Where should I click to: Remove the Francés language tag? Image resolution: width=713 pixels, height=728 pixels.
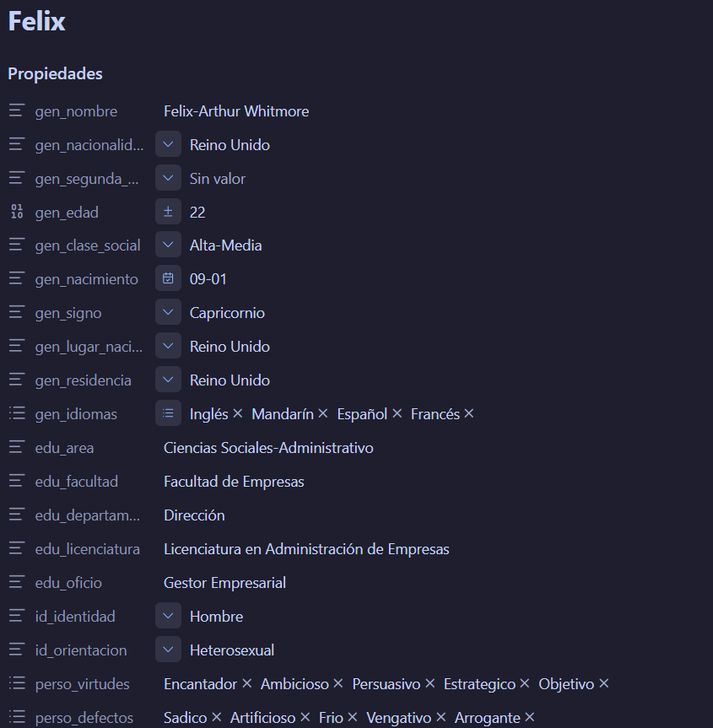click(x=469, y=413)
